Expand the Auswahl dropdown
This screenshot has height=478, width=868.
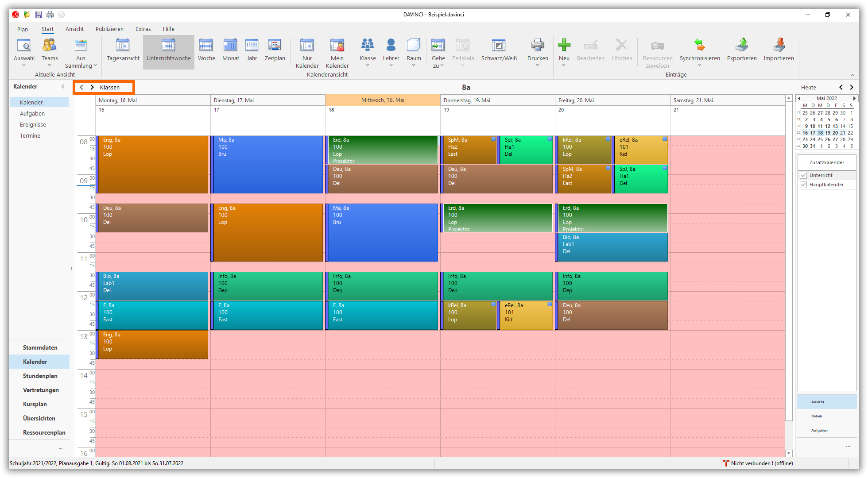pos(24,66)
